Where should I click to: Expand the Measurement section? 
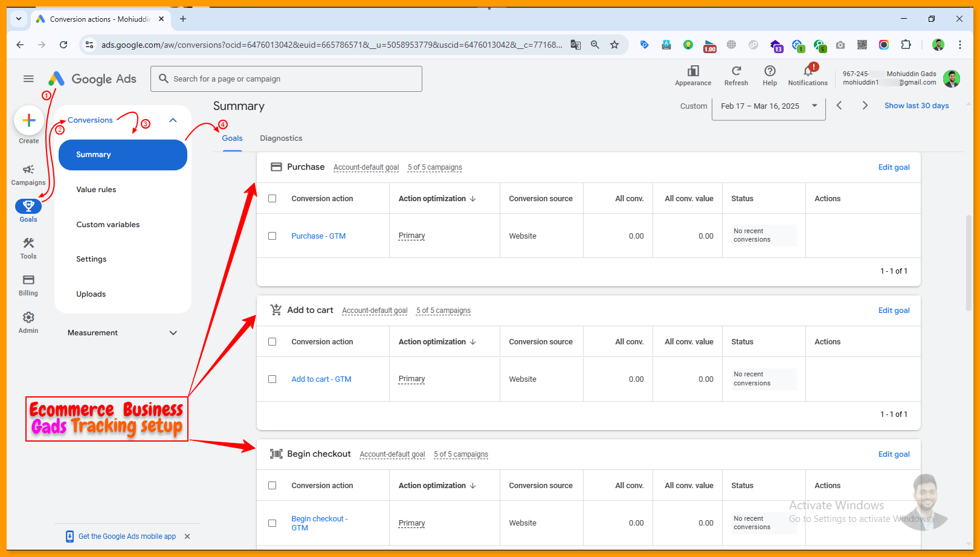[x=173, y=333]
